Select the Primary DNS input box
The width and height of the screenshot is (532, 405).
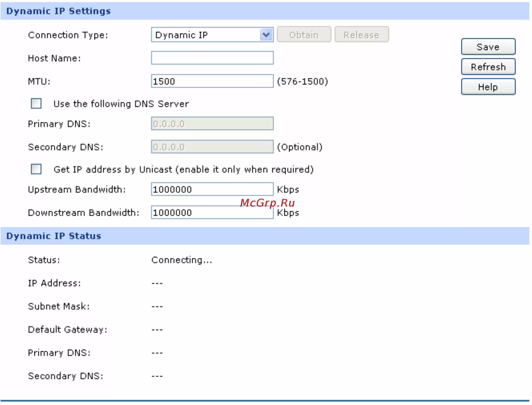tap(213, 124)
